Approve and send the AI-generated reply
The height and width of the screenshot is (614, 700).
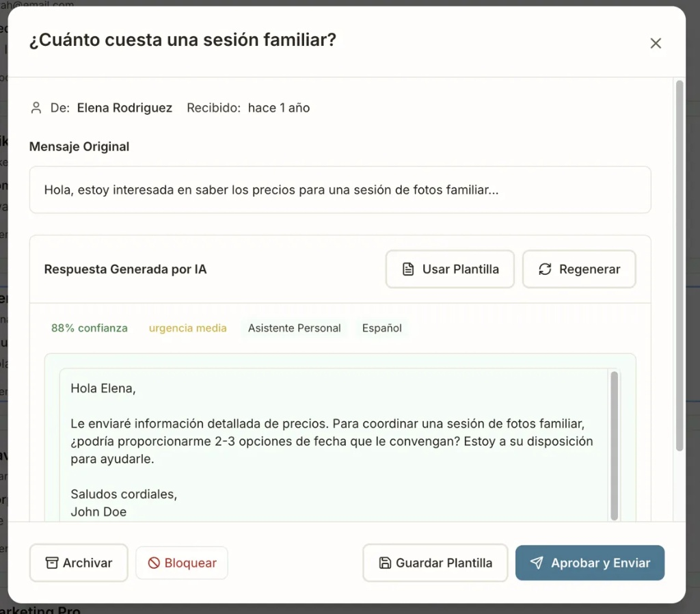[589, 563]
